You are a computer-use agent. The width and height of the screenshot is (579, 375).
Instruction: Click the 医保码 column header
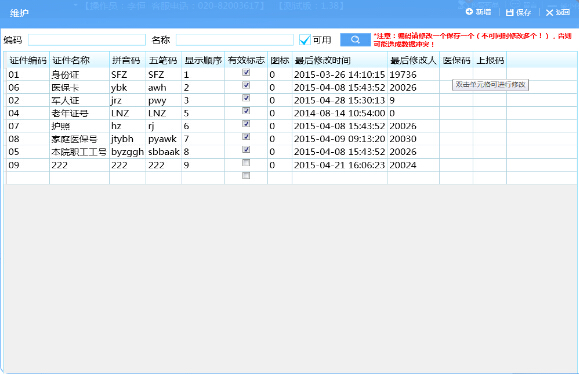(x=456, y=61)
